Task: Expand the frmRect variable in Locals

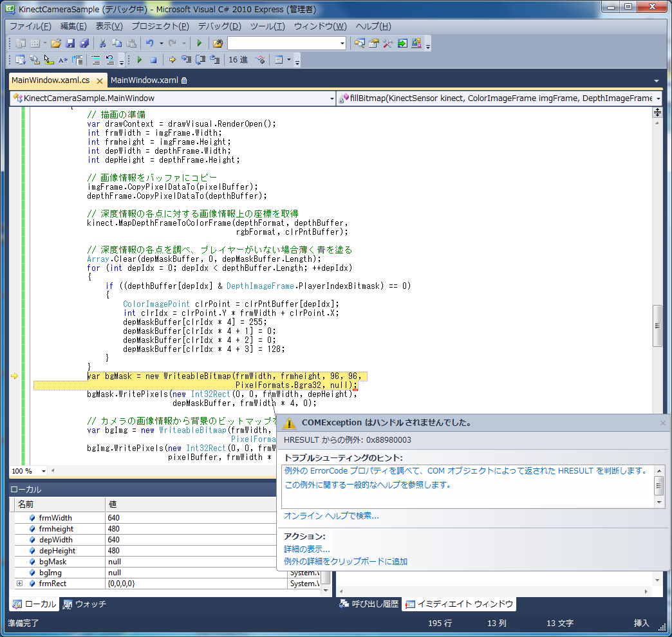Action: click(x=19, y=584)
